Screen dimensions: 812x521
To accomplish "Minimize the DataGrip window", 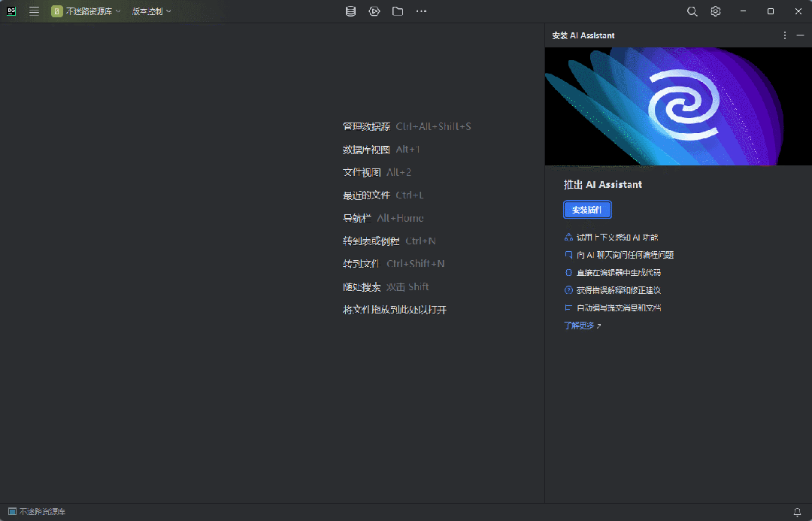I will click(x=743, y=11).
